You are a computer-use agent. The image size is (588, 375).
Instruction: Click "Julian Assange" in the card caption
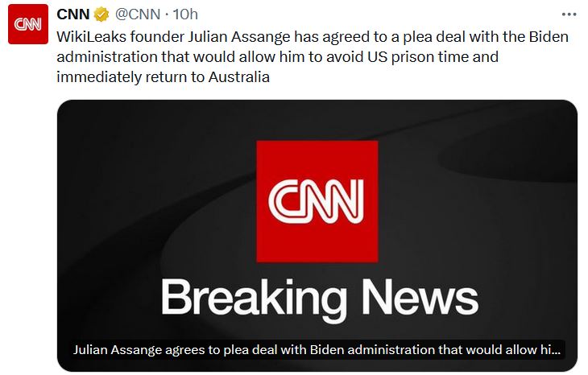114,351
